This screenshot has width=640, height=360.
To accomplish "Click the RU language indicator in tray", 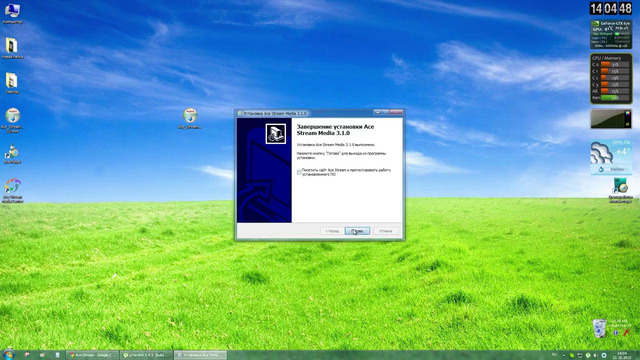I will [x=554, y=355].
